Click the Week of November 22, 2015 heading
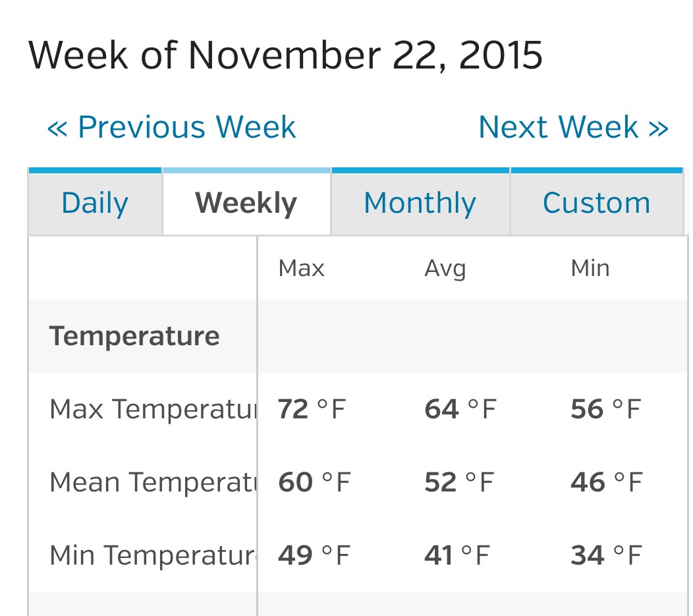 click(x=285, y=55)
